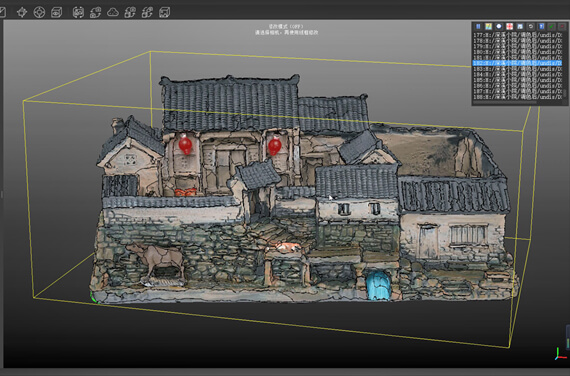
Task: Select camera entry 183 in the list
Action: pos(517,69)
